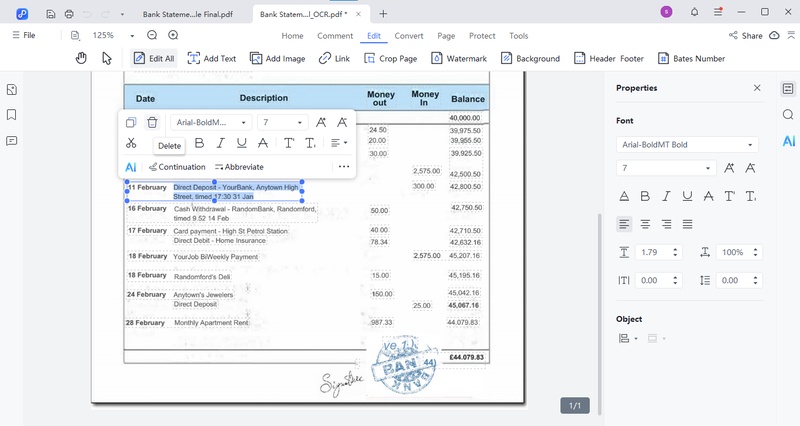Apply superscript in the floating toolbar
The image size is (800, 426).
tap(289, 143)
